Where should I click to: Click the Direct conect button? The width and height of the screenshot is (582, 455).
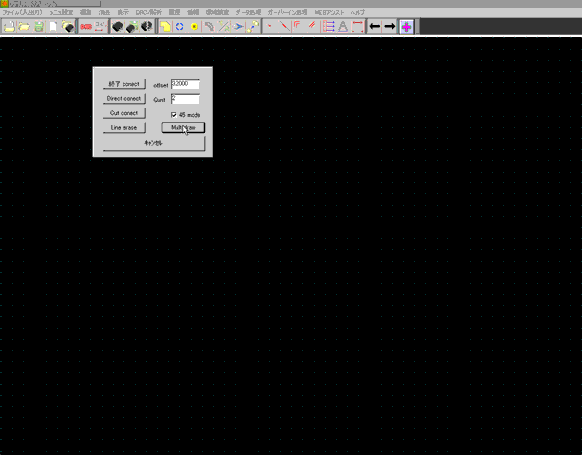124,99
